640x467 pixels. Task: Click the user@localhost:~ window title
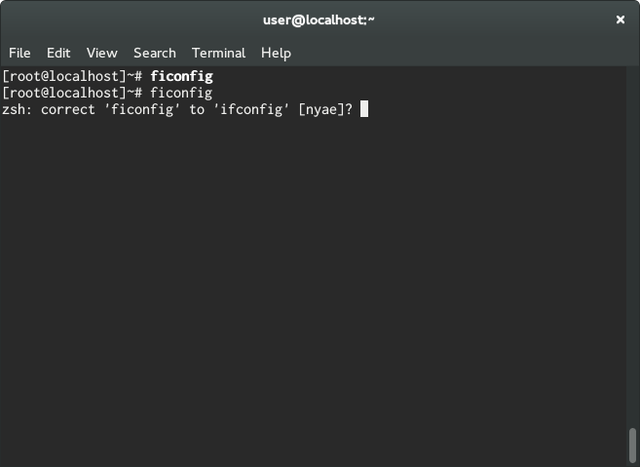tap(319, 20)
